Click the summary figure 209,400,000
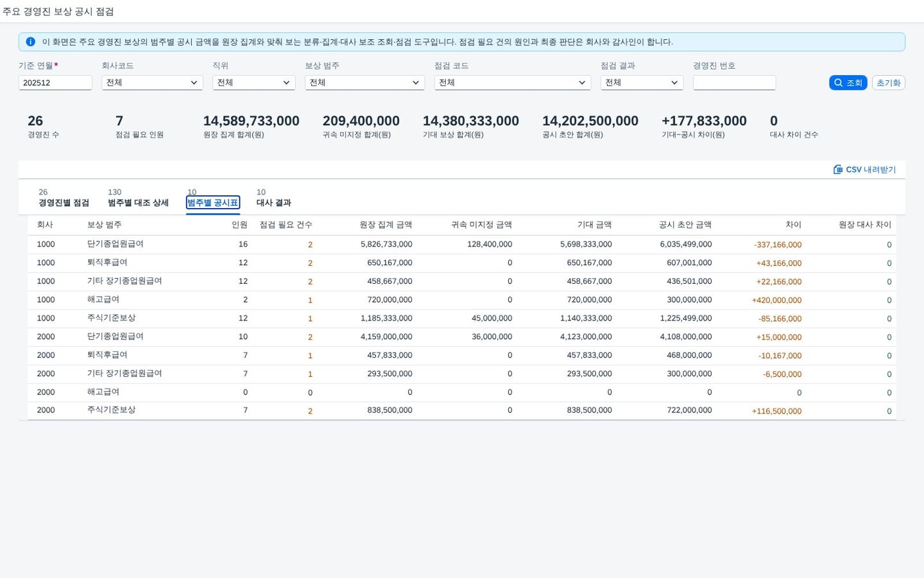Image resolution: width=924 pixels, height=578 pixels. pos(361,121)
